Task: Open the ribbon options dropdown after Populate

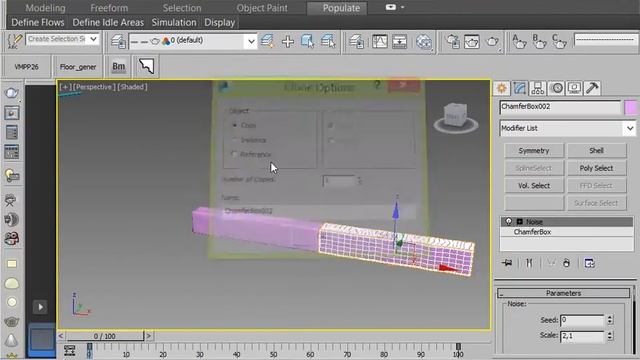Action: point(394,7)
